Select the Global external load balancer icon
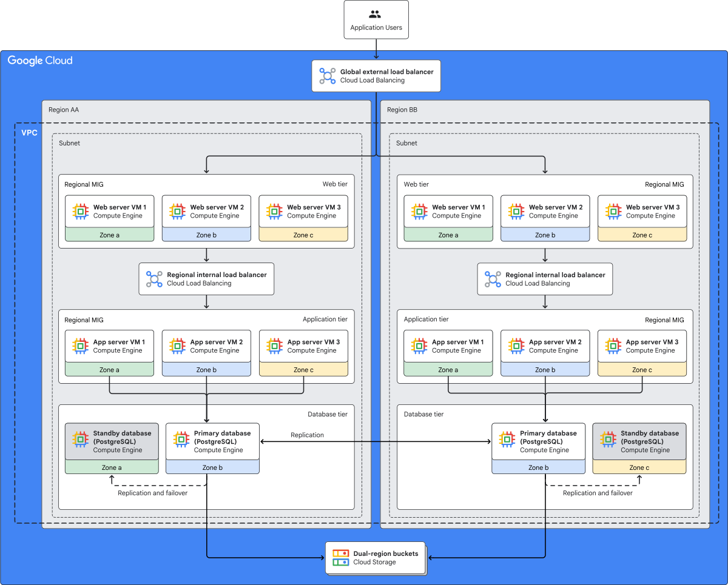The width and height of the screenshot is (728, 585). [328, 76]
